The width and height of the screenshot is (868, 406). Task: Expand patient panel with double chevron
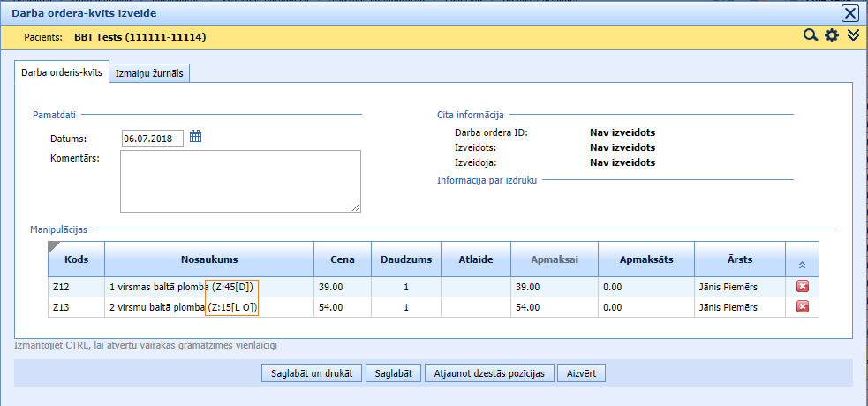852,36
